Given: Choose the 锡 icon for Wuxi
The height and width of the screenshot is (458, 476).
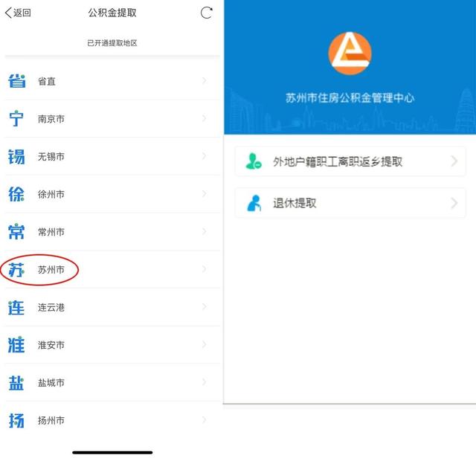Looking at the screenshot, I should pyautogui.click(x=16, y=157).
